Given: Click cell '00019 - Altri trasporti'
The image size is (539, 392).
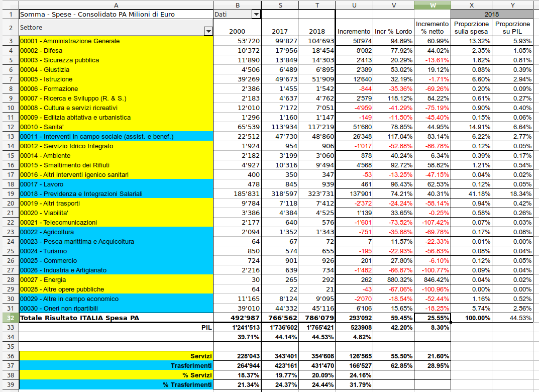Looking at the screenshot, I should click(116, 203).
